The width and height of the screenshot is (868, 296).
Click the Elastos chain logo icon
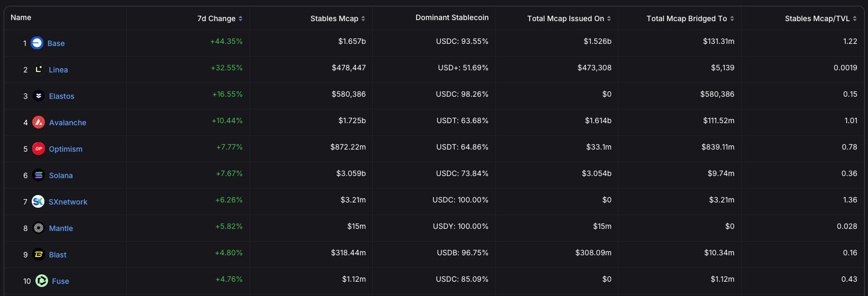(x=39, y=96)
